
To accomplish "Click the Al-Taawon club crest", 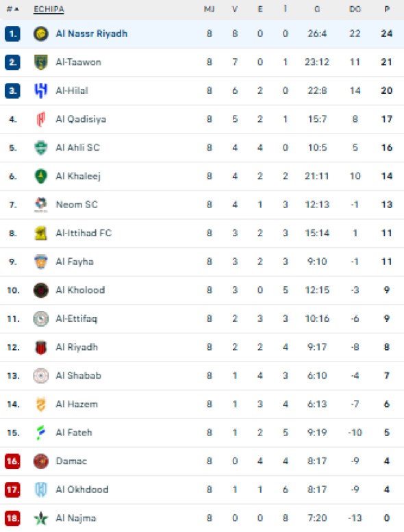I will pos(40,62).
